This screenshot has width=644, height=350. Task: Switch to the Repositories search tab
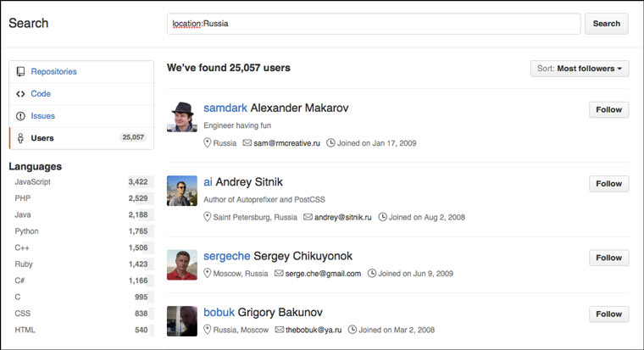tap(53, 72)
